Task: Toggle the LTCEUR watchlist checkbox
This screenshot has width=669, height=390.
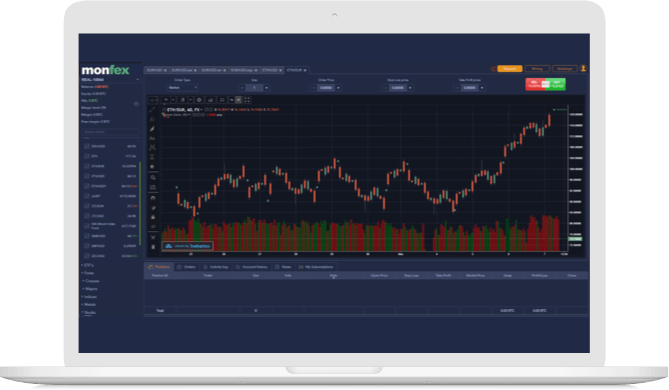Action: click(87, 206)
